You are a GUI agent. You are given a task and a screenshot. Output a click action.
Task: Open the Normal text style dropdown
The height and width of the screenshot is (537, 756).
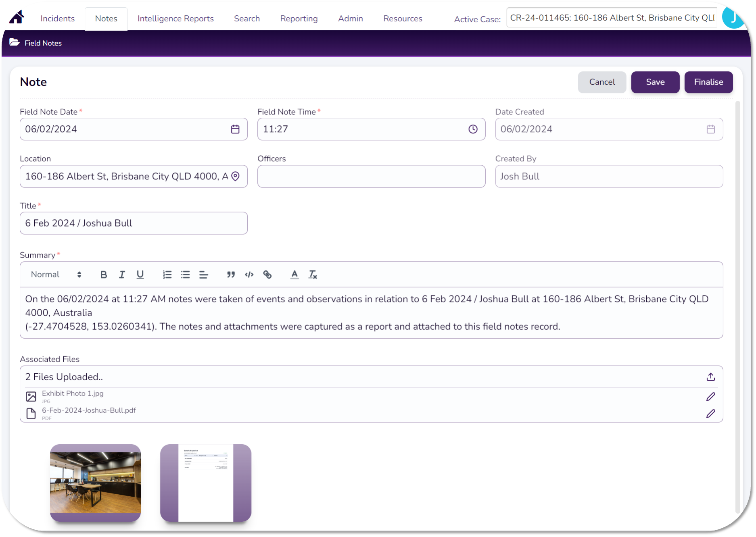[x=56, y=275]
